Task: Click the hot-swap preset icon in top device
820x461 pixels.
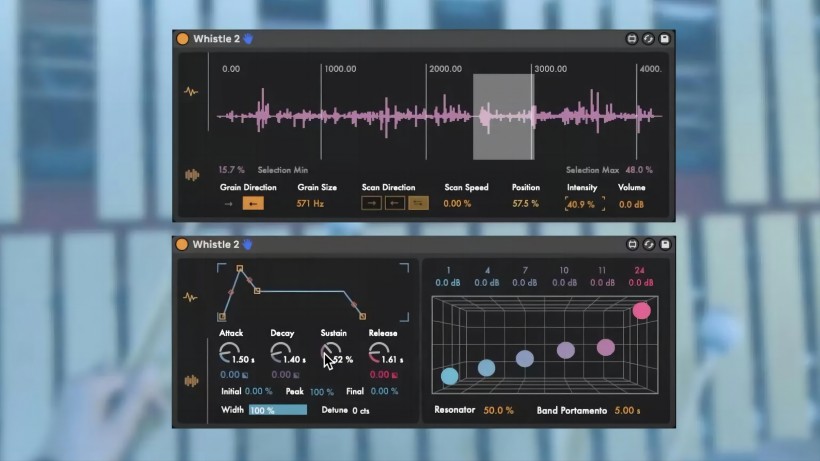Action: click(648, 39)
